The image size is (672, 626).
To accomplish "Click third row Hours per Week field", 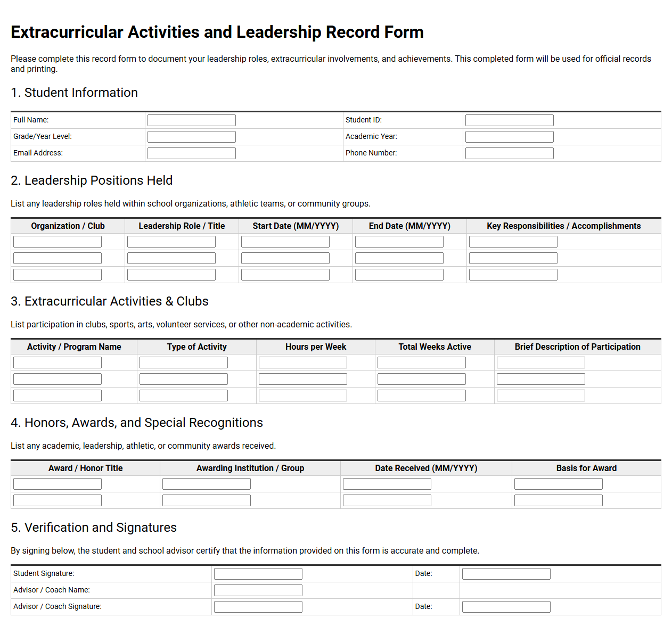I will point(303,396).
